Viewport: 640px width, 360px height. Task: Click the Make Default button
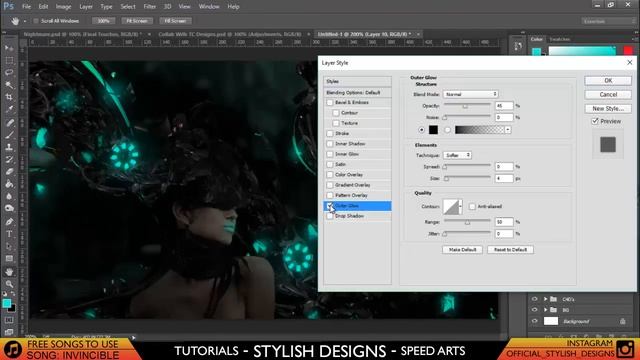pyautogui.click(x=462, y=249)
